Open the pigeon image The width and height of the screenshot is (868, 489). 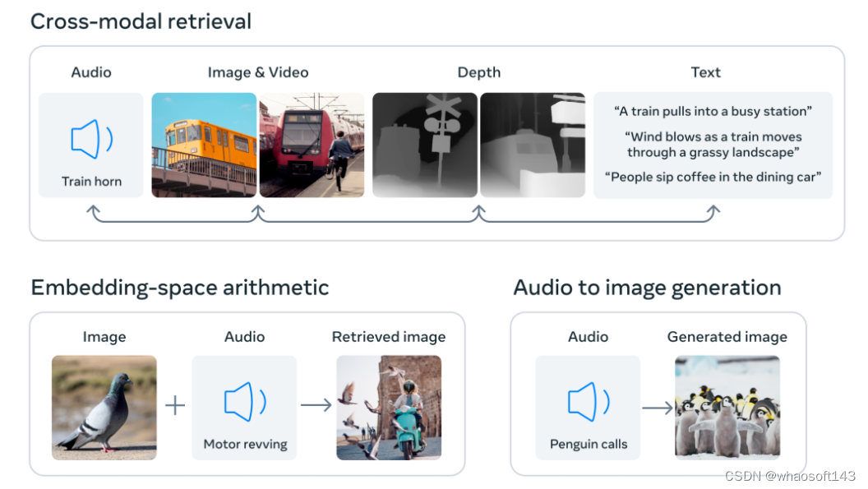104,408
